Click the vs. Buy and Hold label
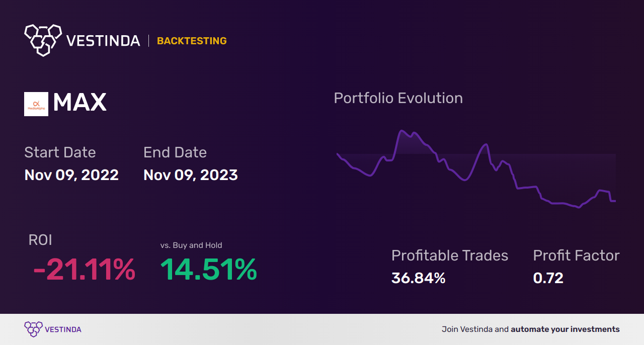 pos(191,245)
